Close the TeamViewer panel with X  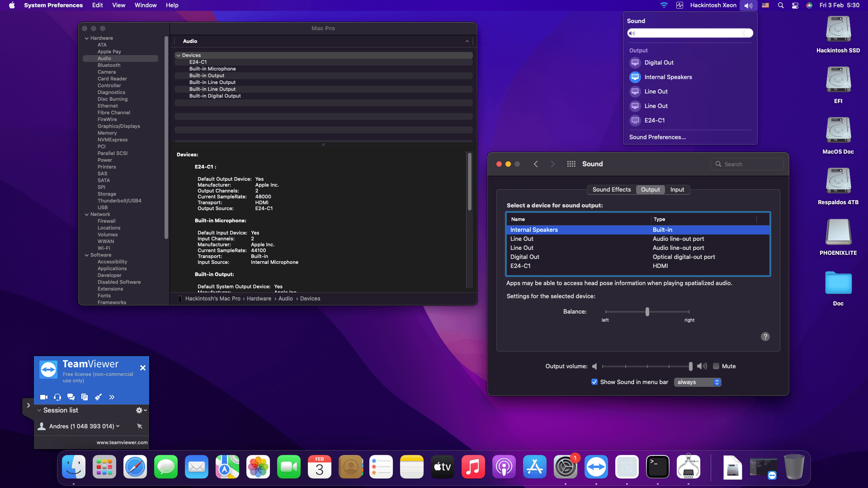click(x=143, y=368)
